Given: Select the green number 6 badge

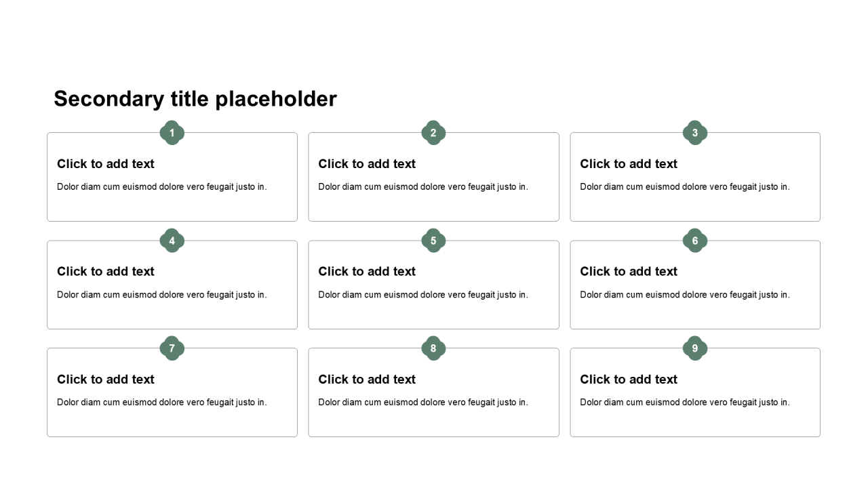Looking at the screenshot, I should [x=695, y=241].
